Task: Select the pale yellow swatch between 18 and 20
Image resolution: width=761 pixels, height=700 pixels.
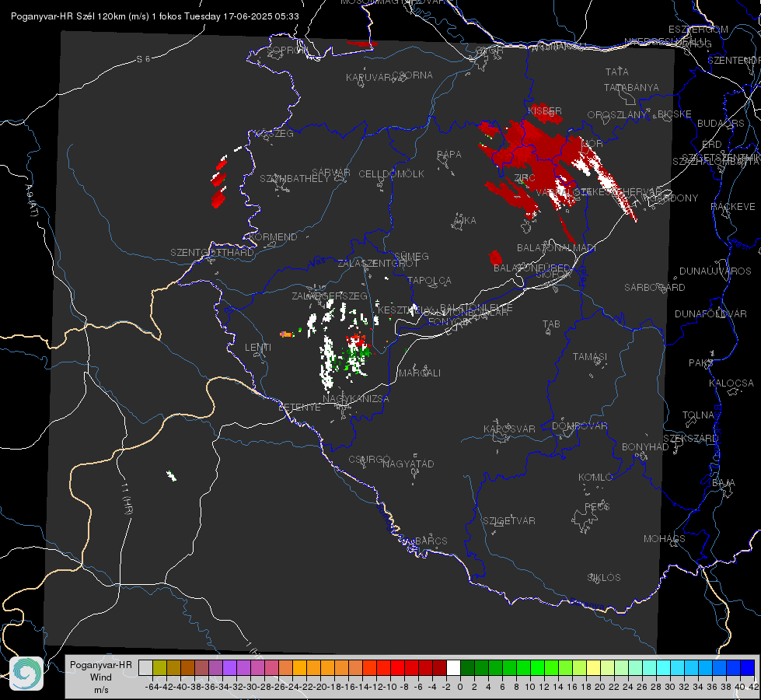Action: (594, 668)
